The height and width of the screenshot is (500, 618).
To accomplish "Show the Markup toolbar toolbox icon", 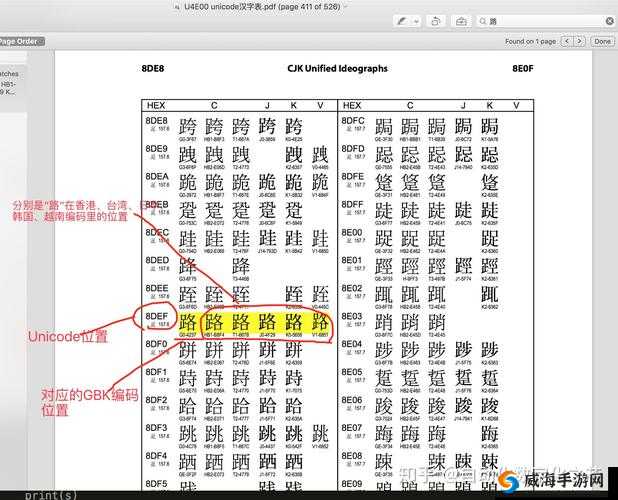I will point(461,21).
